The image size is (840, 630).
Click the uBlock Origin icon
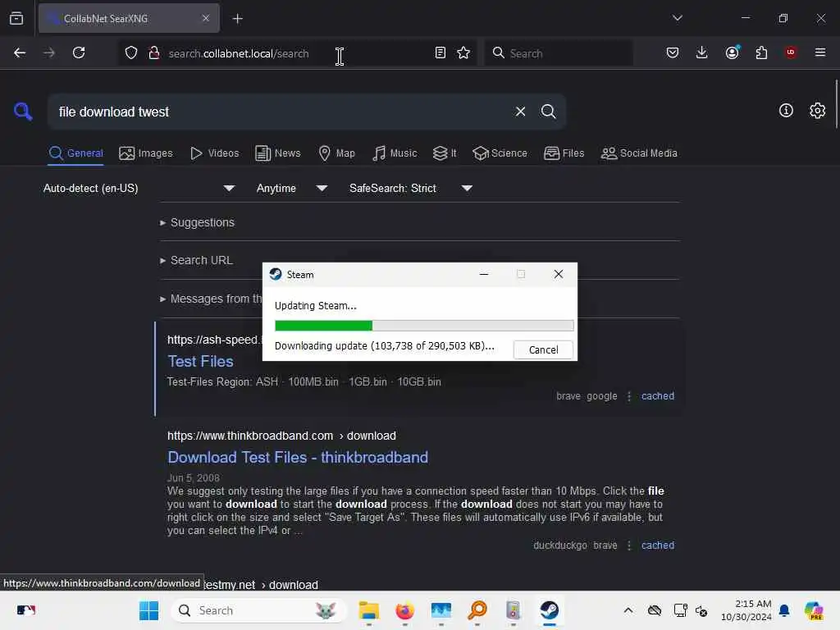pos(790,52)
